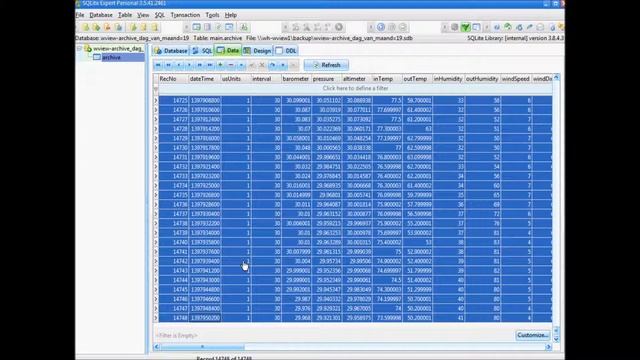Click green checkmark icon in top toolbar
The height and width of the screenshot is (360, 640).
pyautogui.click(x=465, y=27)
